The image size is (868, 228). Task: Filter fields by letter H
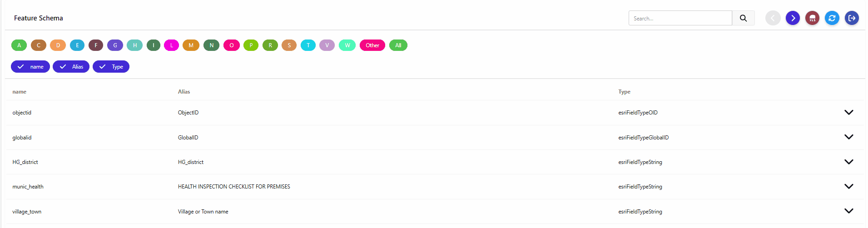coord(134,45)
